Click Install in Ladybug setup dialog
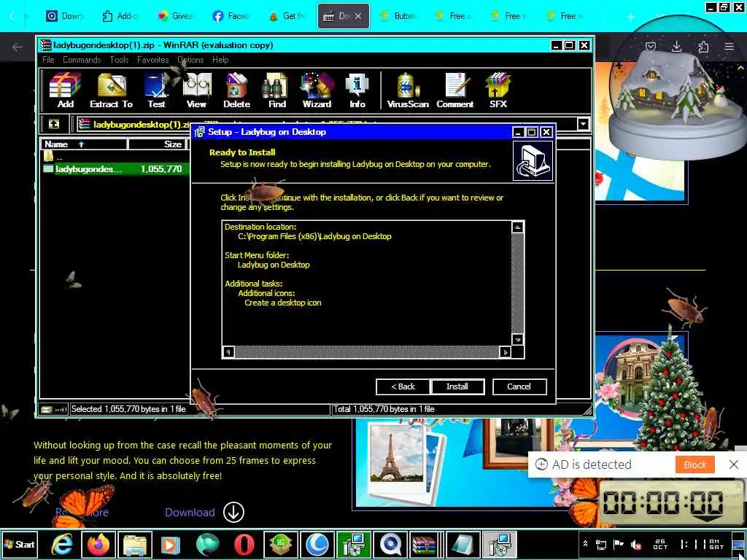 pyautogui.click(x=457, y=386)
